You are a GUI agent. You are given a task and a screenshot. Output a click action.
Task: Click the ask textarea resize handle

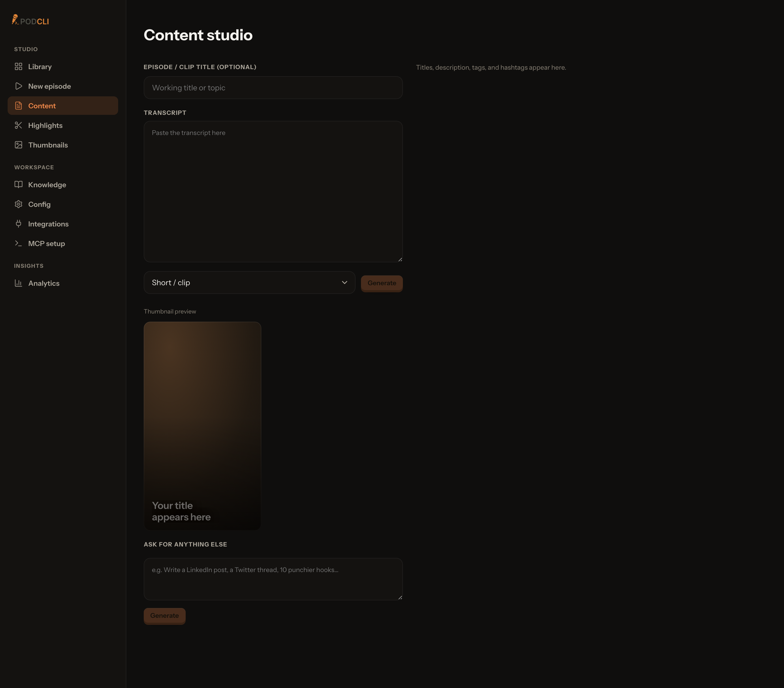(x=400, y=597)
